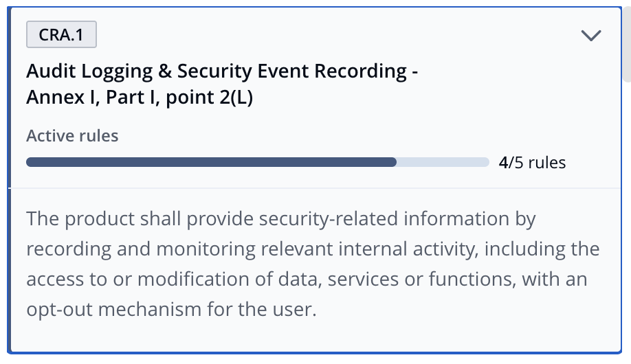Click the divider line below the progress bar

(315, 187)
